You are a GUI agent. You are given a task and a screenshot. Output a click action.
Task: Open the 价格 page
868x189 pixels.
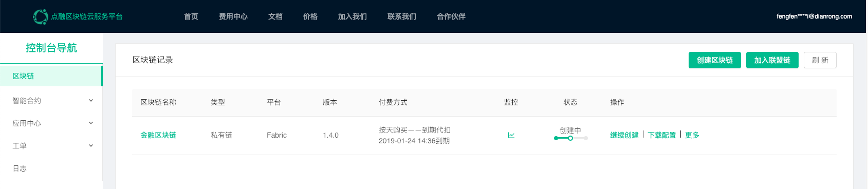pyautogui.click(x=310, y=16)
